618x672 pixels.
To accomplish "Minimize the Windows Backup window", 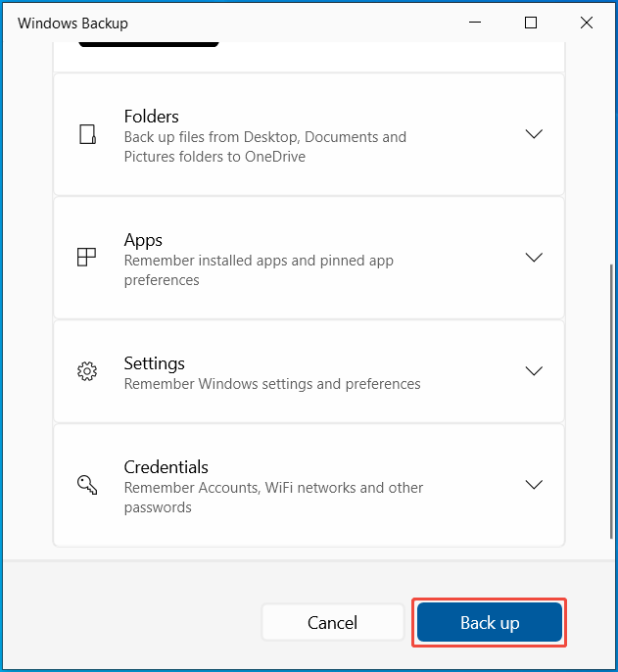I will tap(475, 23).
